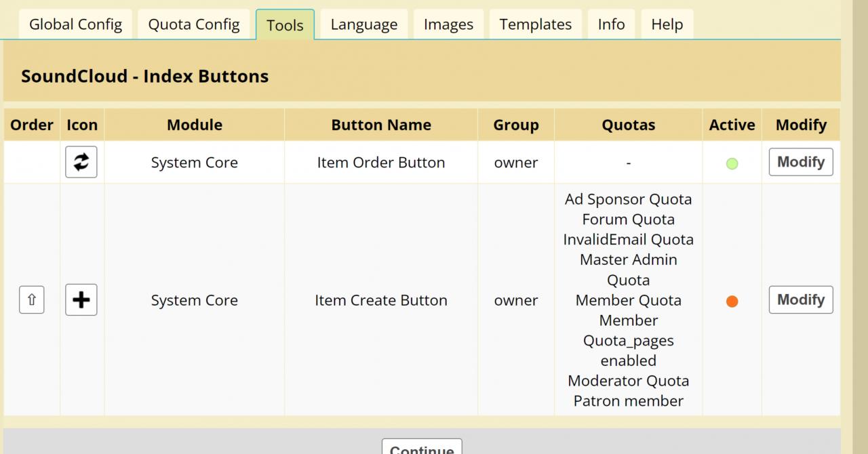
Task: Click 'System Core' in Item Create Button row
Action: coord(195,300)
